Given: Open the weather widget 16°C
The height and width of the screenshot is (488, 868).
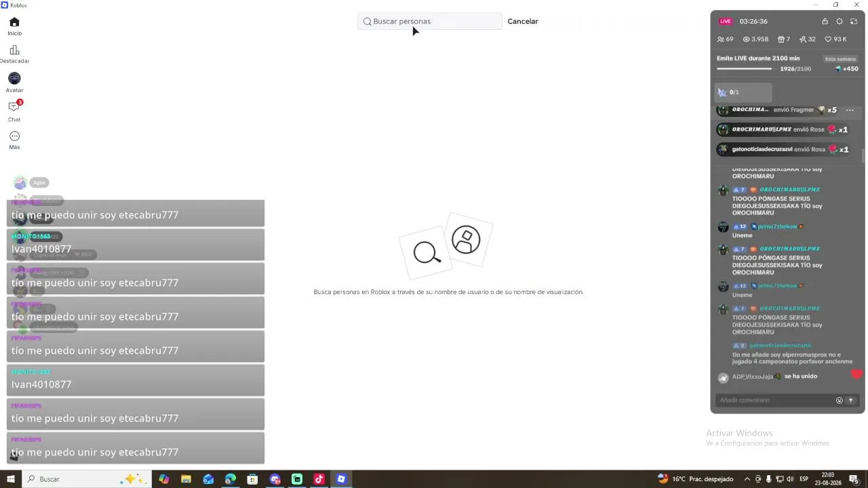Looking at the screenshot, I should click(x=696, y=479).
